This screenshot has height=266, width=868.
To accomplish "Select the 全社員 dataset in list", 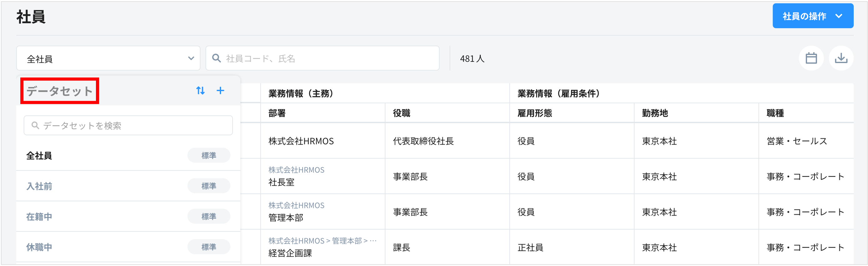I will (x=39, y=155).
